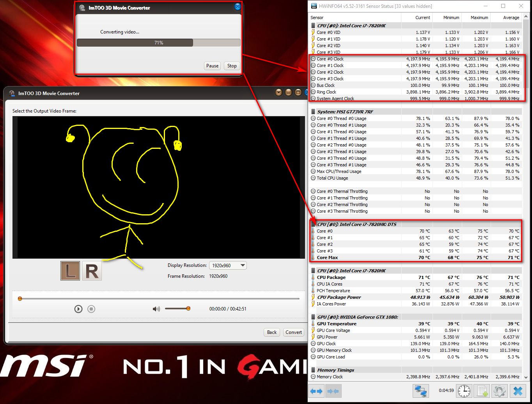Click the 71% conversion progress bar
532x404 pixels.
(159, 43)
